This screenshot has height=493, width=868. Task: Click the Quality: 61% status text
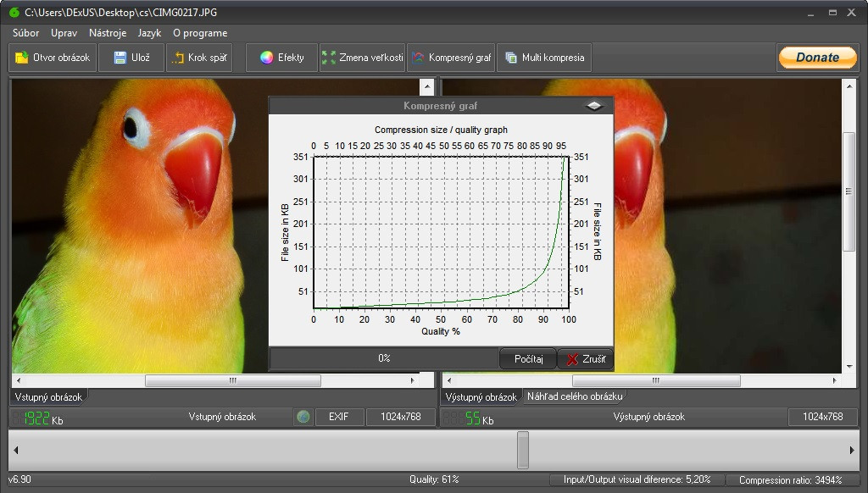(434, 479)
